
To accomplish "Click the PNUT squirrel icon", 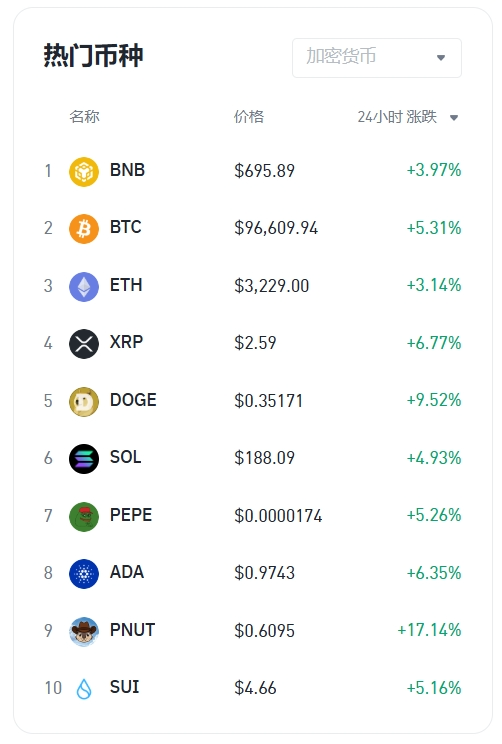I will 84,632.
